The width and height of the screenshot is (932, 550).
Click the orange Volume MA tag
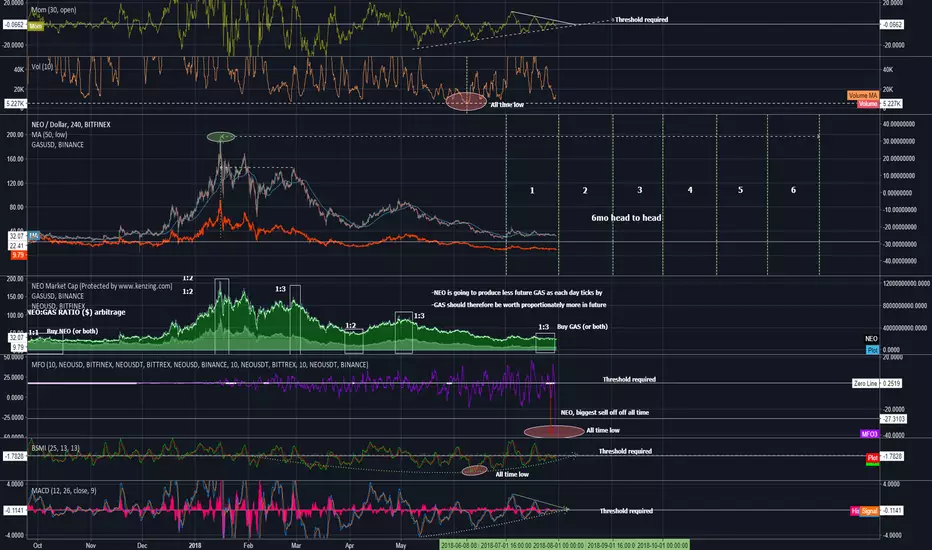click(x=862, y=96)
